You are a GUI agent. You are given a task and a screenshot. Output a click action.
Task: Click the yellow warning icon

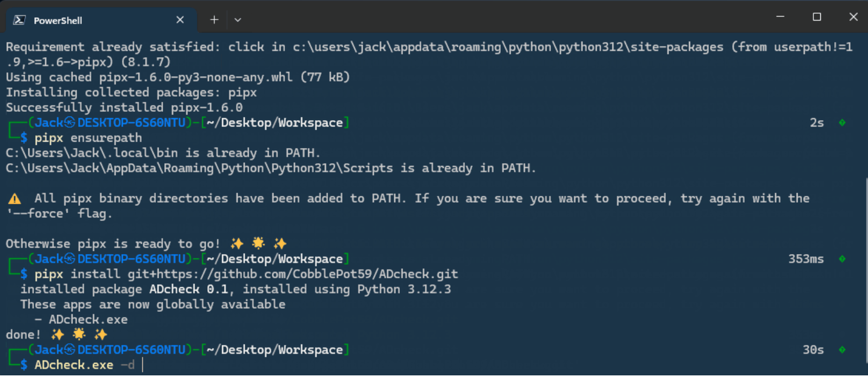[x=15, y=198]
